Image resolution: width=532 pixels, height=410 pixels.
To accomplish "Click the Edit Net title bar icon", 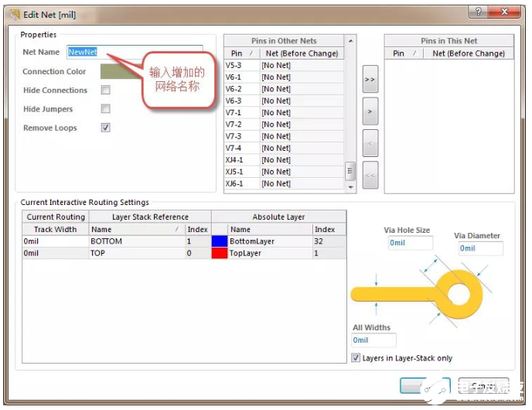I will (x=15, y=15).
